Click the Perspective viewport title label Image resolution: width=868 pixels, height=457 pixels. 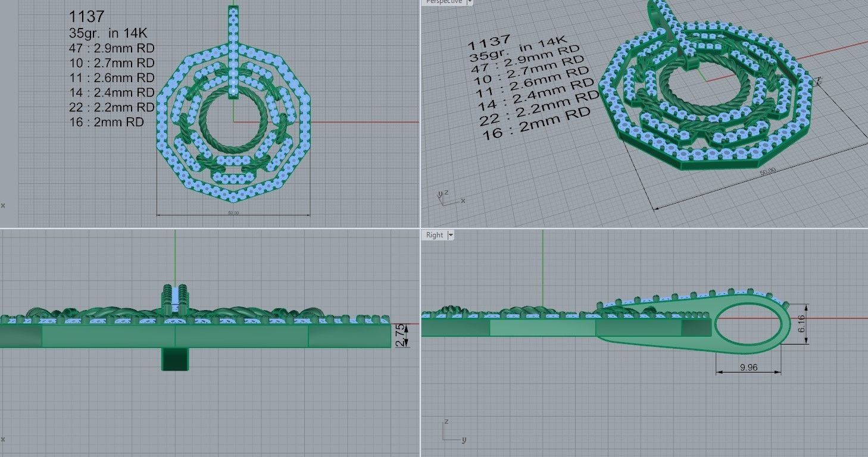[x=444, y=2]
